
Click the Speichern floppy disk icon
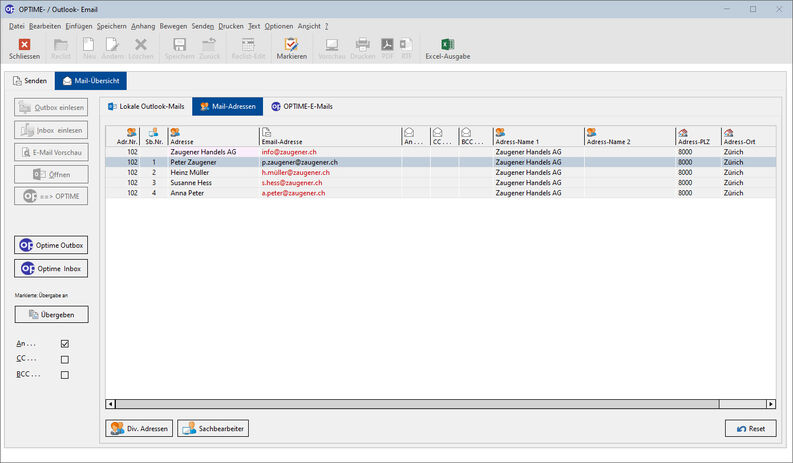click(180, 45)
